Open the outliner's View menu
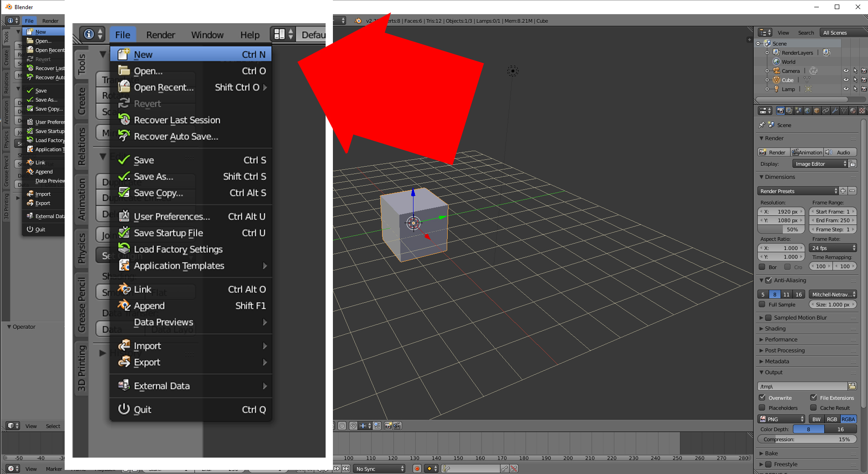This screenshot has height=474, width=868. click(783, 33)
